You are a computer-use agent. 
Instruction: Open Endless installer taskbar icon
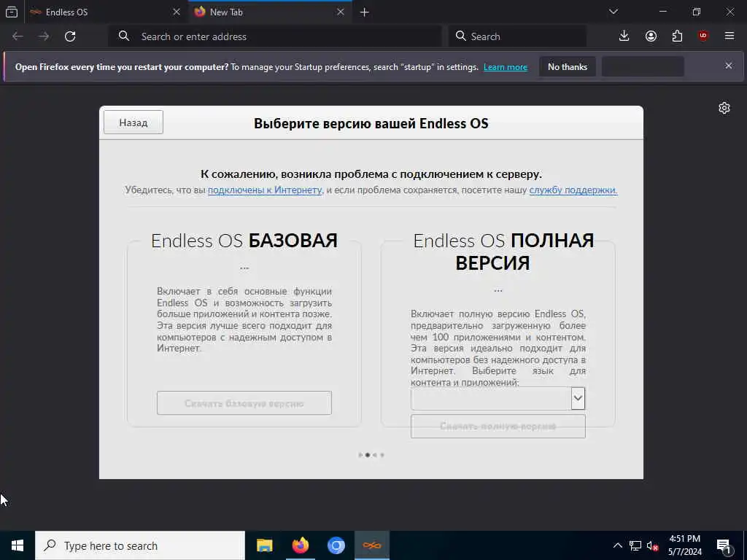coord(372,545)
